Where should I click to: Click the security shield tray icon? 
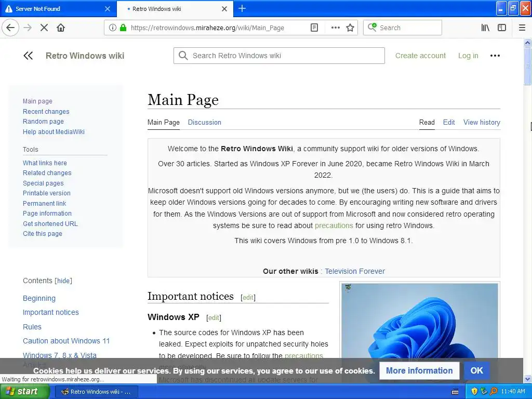tap(474, 391)
